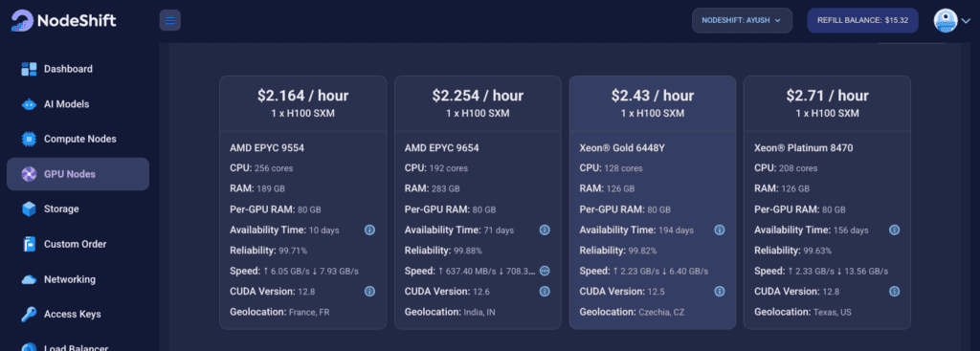
Task: Click Speed 2.33 GB/s 13.56 GB/s text
Action: 821,271
